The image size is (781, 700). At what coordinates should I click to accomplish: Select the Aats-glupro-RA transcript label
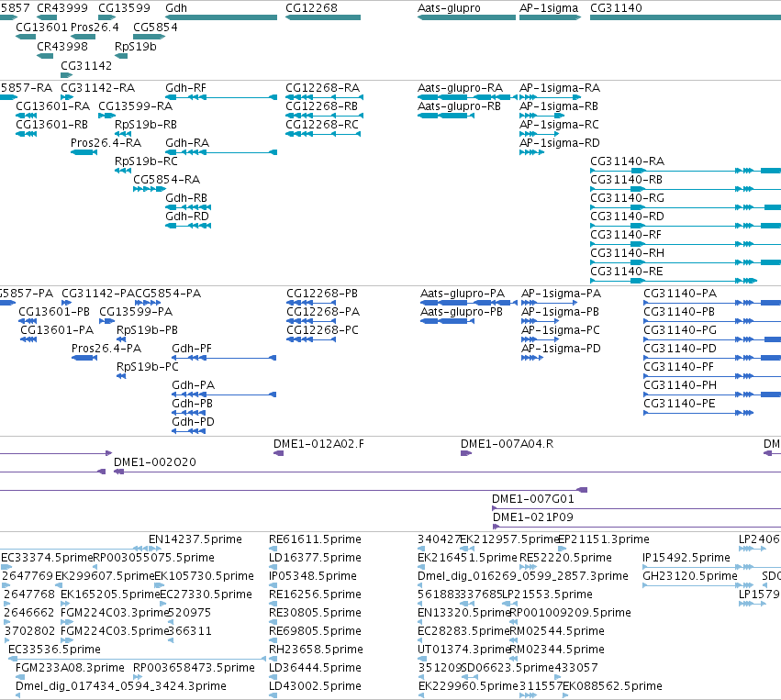pos(460,88)
